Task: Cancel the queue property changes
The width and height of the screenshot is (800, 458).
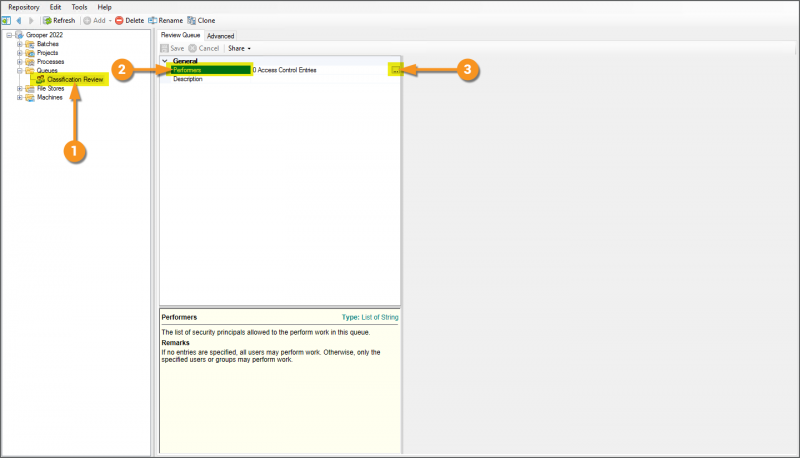Action: [204, 48]
